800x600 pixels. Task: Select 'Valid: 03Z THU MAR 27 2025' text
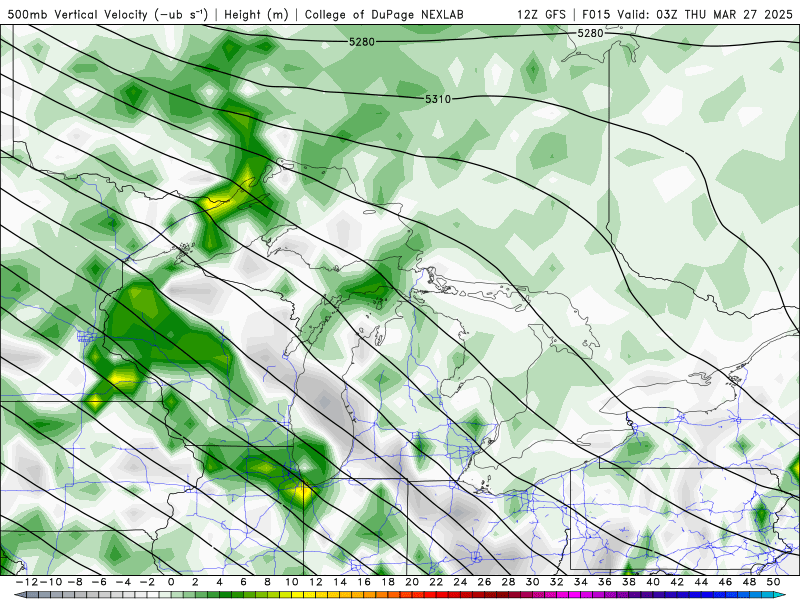pos(705,14)
